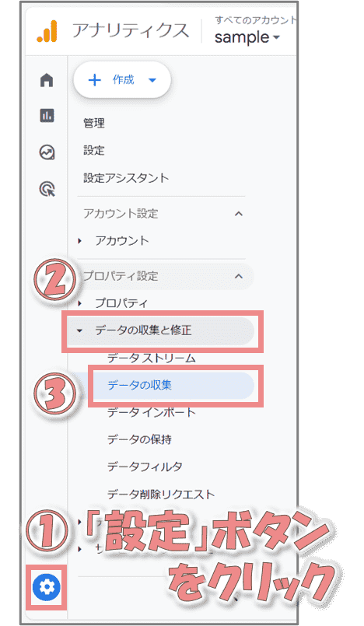The width and height of the screenshot is (364, 626).
Task: Collapse the プロパティ設定 section chevron
Action: click(238, 276)
